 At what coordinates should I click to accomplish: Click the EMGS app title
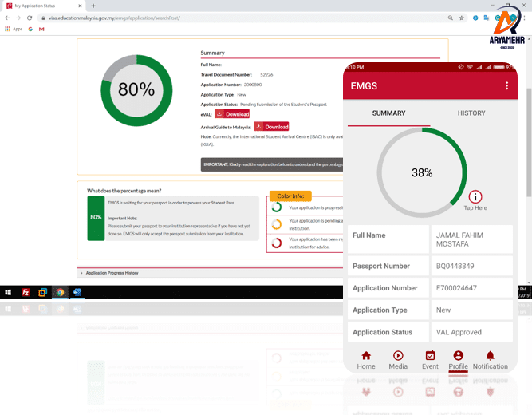pyautogui.click(x=364, y=86)
